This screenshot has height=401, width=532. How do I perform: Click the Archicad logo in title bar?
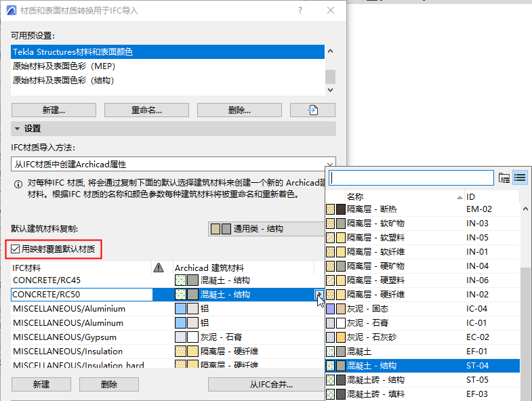pyautogui.click(x=12, y=11)
